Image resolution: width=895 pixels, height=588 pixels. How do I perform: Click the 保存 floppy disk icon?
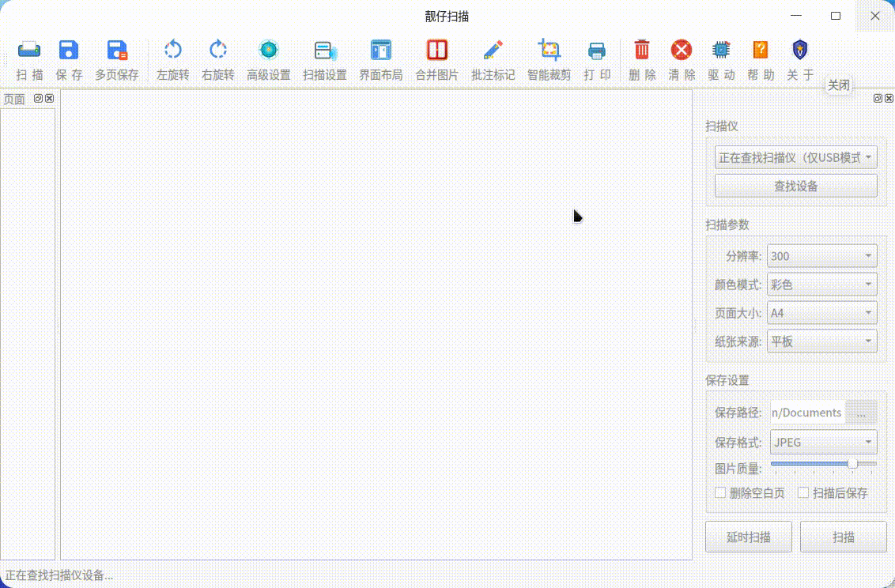coord(69,51)
